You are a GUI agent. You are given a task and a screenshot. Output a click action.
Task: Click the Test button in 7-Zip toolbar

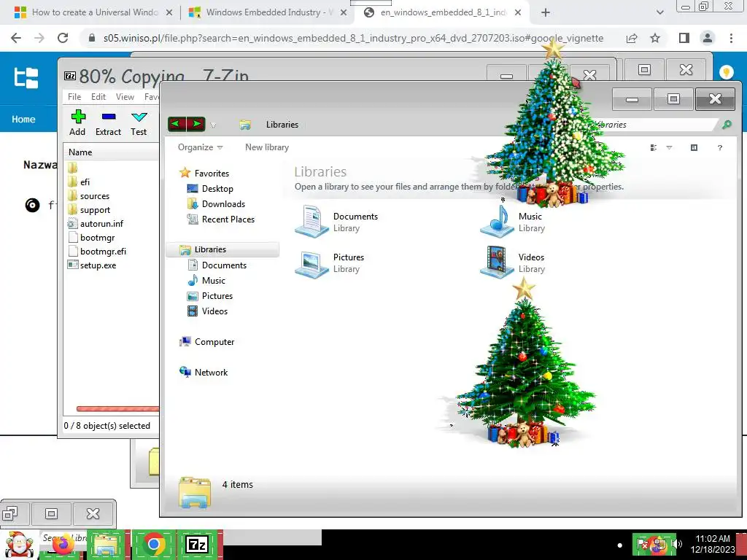139,122
